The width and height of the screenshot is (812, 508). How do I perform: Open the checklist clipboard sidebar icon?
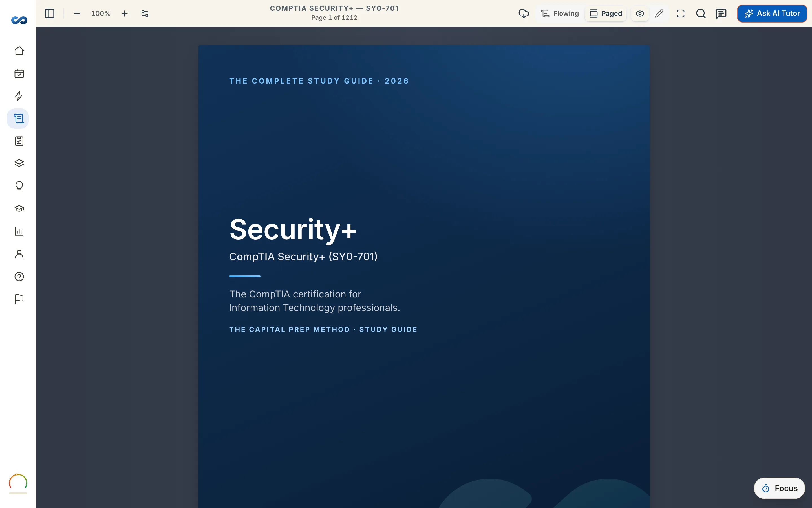pyautogui.click(x=19, y=141)
